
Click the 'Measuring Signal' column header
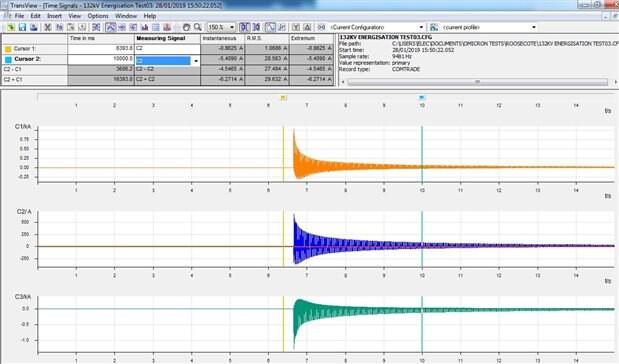161,38
